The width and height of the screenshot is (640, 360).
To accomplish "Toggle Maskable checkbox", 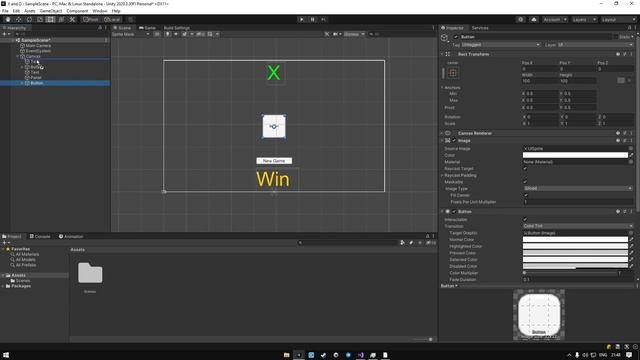I will [525, 182].
